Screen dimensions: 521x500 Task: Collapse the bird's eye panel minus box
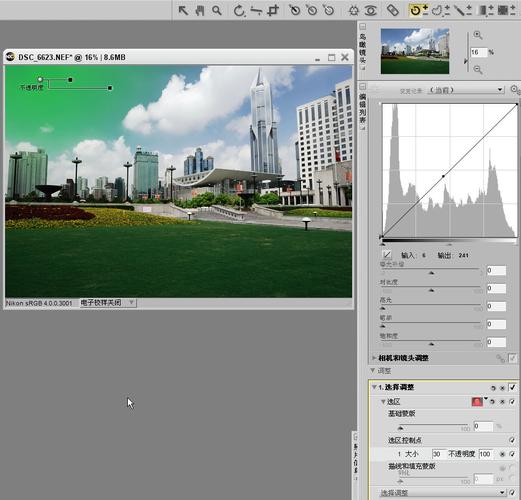pos(363,26)
